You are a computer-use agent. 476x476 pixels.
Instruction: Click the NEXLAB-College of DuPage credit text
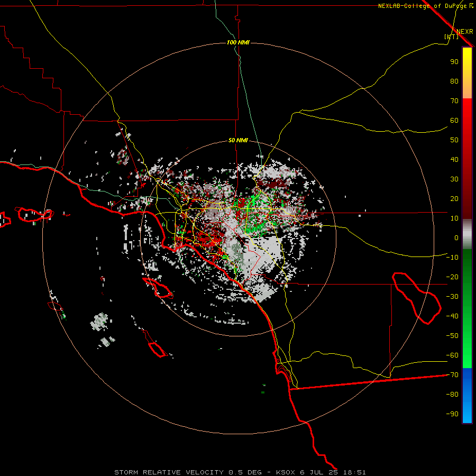pyautogui.click(x=426, y=6)
